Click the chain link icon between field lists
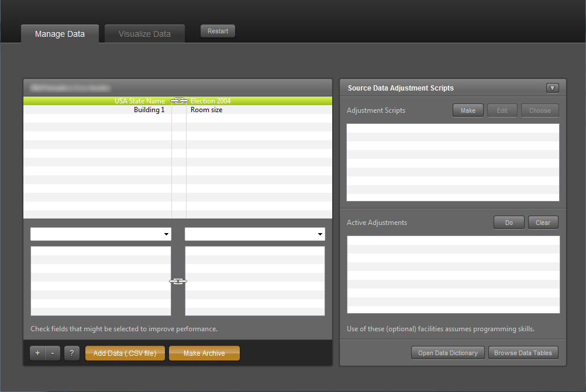This screenshot has height=392, width=586. pos(178,282)
